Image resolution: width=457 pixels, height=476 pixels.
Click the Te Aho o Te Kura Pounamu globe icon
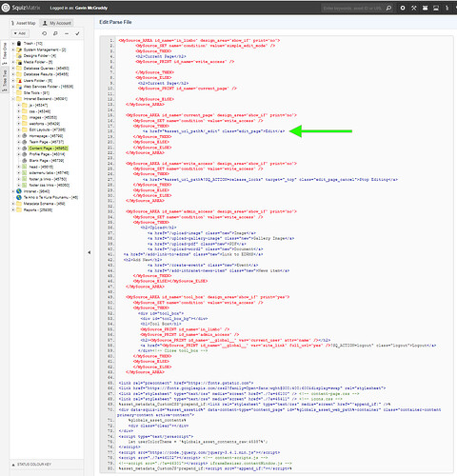(19, 197)
